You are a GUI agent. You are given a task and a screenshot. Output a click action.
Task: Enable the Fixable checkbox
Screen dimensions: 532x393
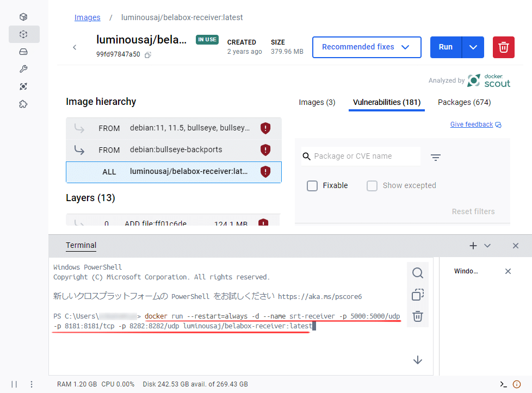click(312, 186)
